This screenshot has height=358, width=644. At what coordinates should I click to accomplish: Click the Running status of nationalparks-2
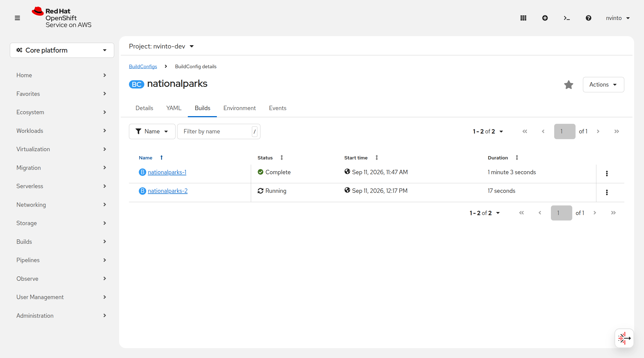pos(272,191)
